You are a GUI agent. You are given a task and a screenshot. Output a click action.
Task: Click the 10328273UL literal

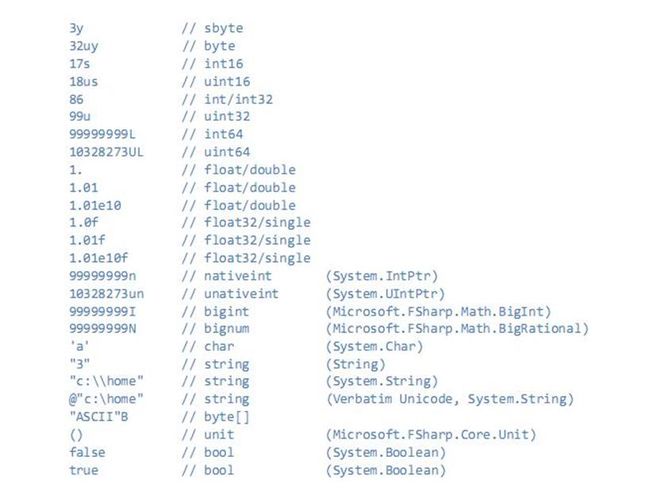tap(107, 152)
